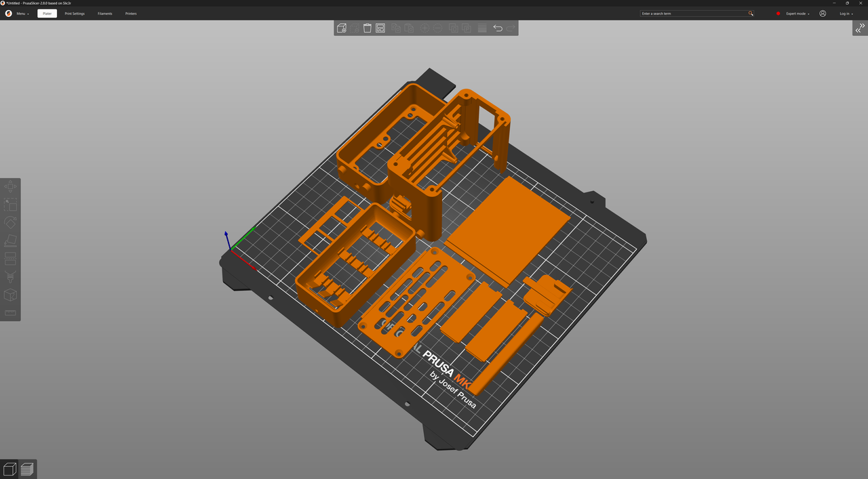The width and height of the screenshot is (868, 479).
Task: Minimize the PrusaSlicer window
Action: [834, 3]
